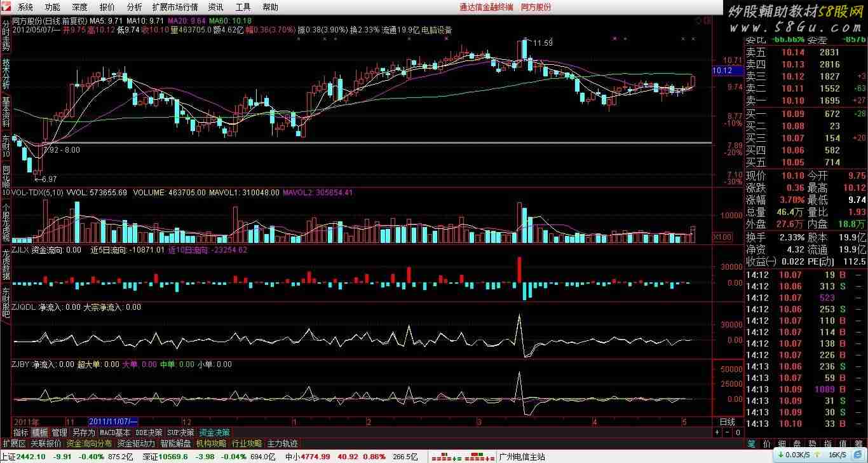Click the minus zoom button
Screen dimensions: 868x463
pos(726,432)
